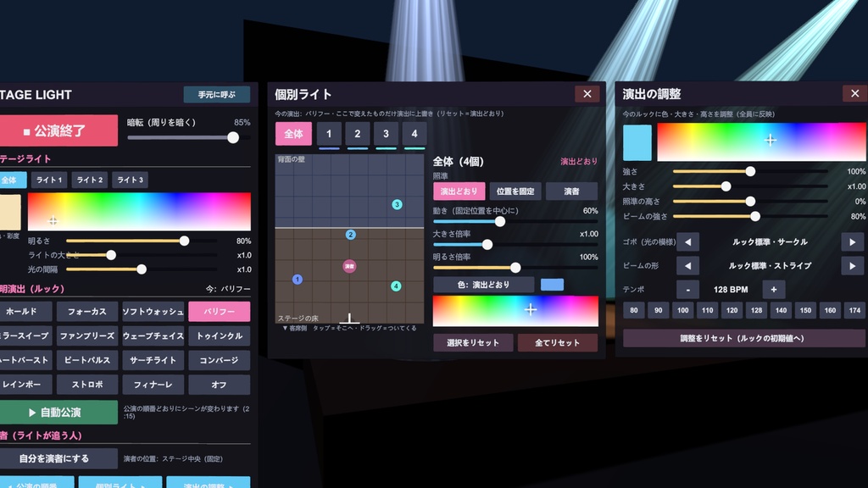Choose 演者 aiming mode

point(571,191)
